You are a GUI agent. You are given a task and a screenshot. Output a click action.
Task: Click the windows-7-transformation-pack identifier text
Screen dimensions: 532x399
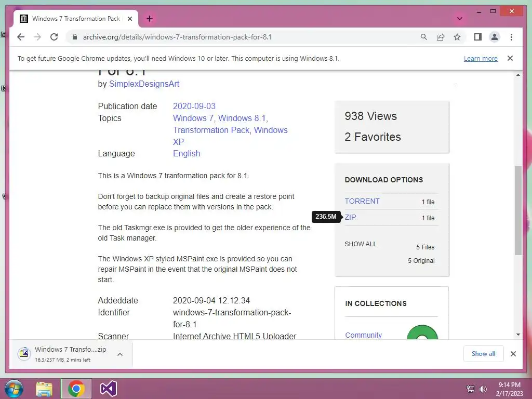tap(232, 318)
